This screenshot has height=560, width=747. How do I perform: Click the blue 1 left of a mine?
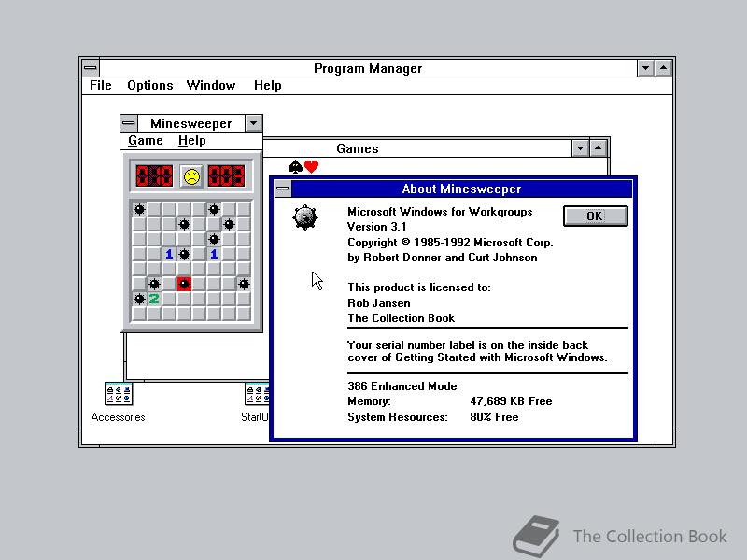pyautogui.click(x=169, y=254)
